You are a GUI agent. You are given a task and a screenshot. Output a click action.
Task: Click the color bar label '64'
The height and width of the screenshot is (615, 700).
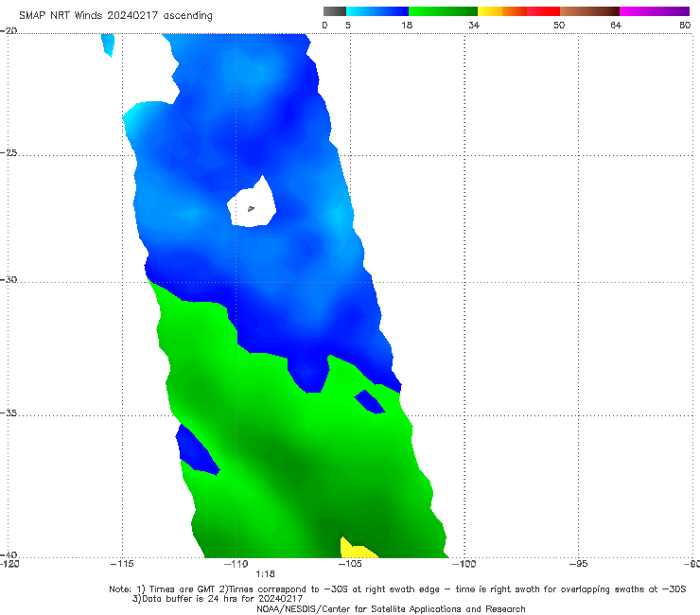(616, 26)
